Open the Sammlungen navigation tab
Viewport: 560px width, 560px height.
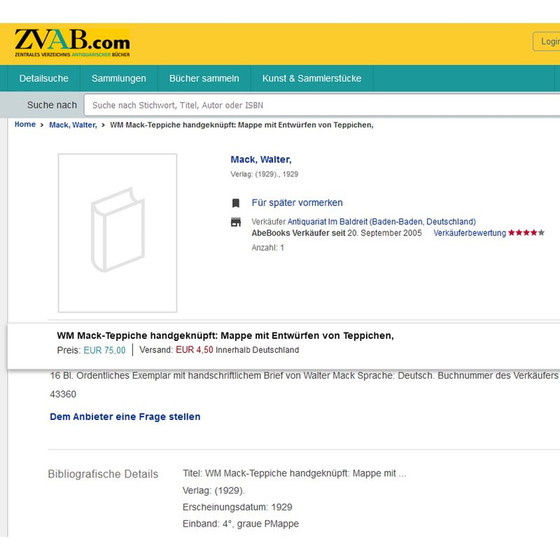tap(119, 79)
